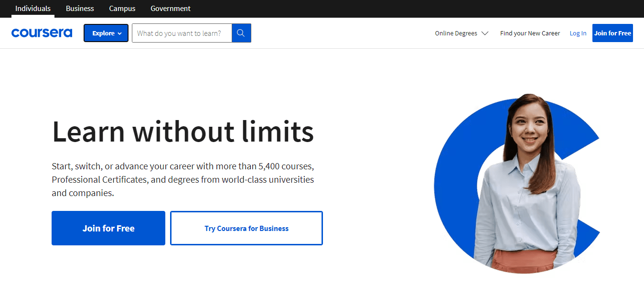Screen dimensions: 644x308
Task: Click the Explore button's down chevron
Action: [119, 33]
